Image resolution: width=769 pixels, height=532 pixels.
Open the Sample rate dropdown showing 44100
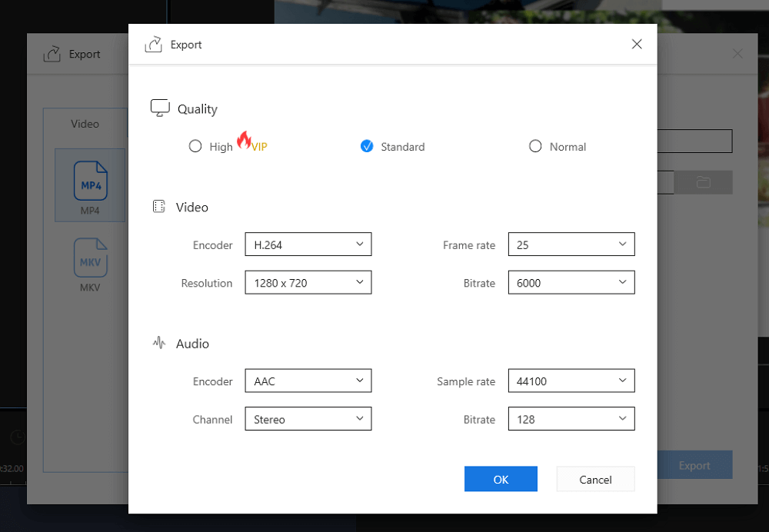[571, 381]
